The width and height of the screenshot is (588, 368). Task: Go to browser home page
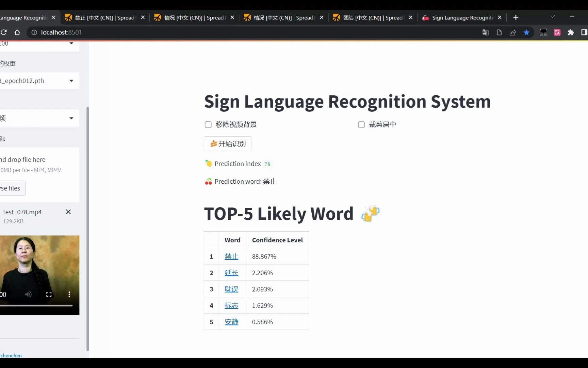17,32
